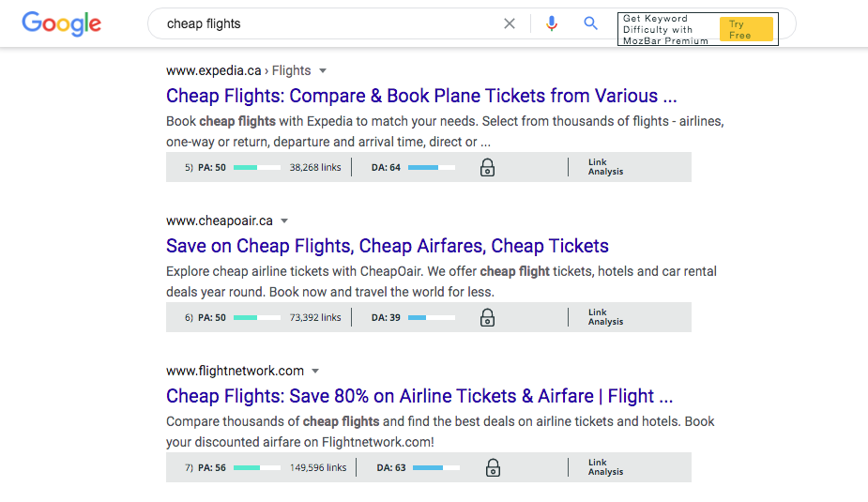Open Link Analysis for CheapOair result

(x=605, y=317)
